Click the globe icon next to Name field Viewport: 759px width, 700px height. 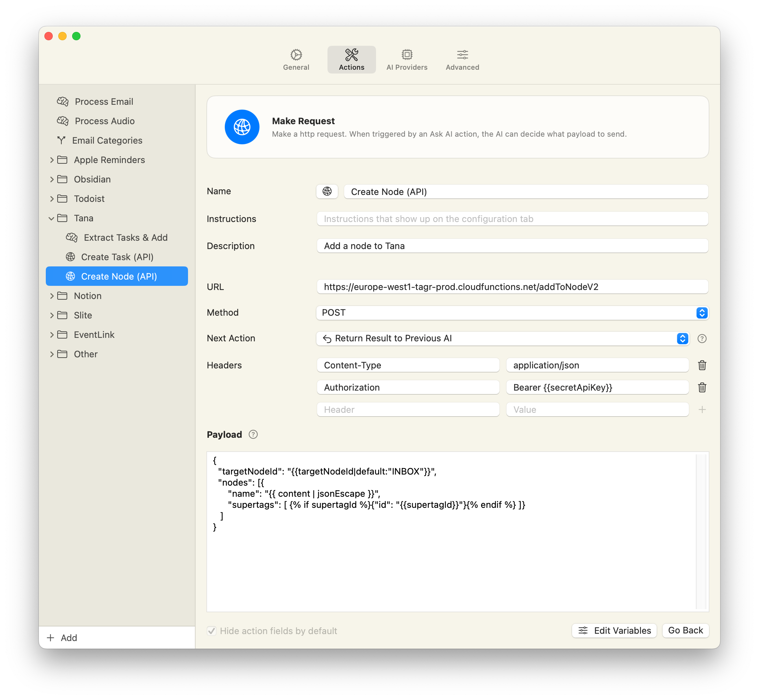(327, 191)
